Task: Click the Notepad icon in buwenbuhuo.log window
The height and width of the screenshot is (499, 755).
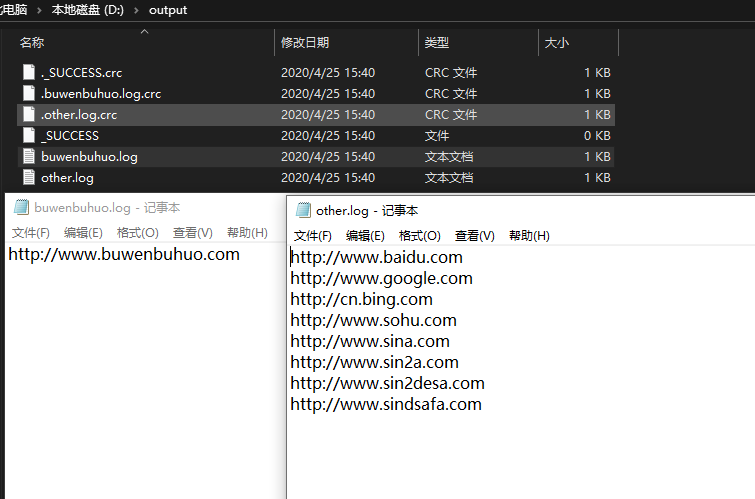Action: click(x=21, y=208)
